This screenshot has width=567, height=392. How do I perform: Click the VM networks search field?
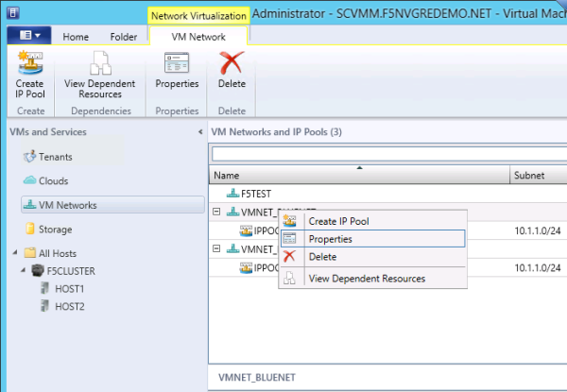click(387, 154)
